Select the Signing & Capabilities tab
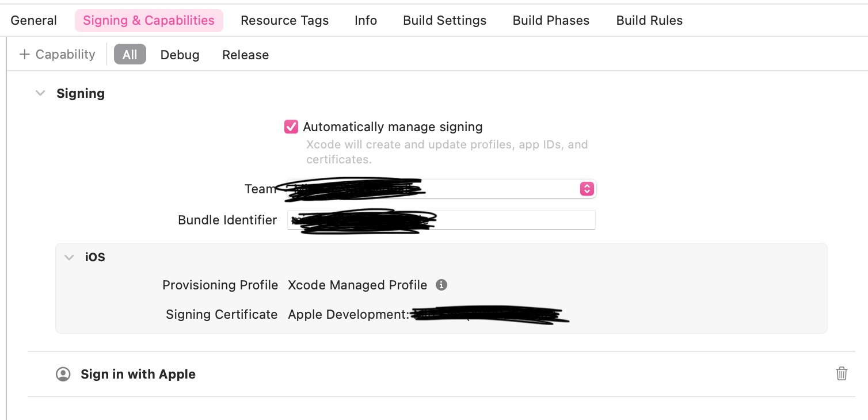The width and height of the screenshot is (868, 420). (x=149, y=21)
